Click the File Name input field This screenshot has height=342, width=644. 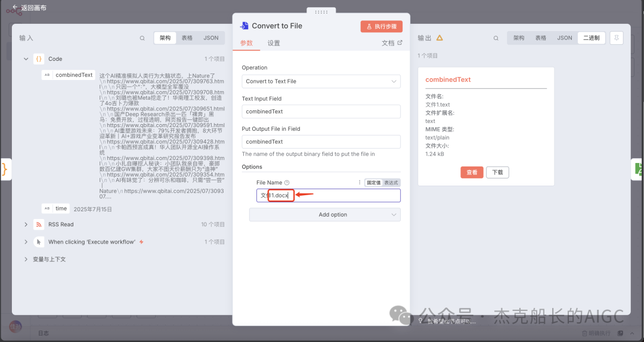pyautogui.click(x=329, y=195)
